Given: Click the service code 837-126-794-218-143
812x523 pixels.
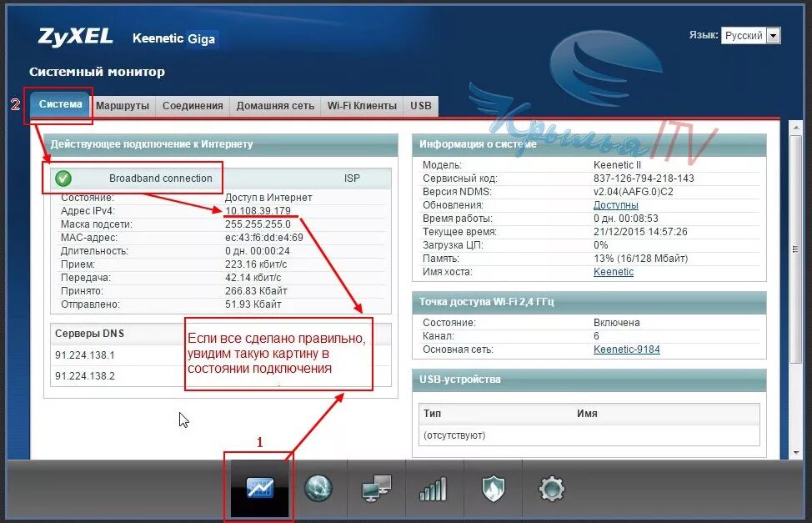Looking at the screenshot, I should click(644, 179).
